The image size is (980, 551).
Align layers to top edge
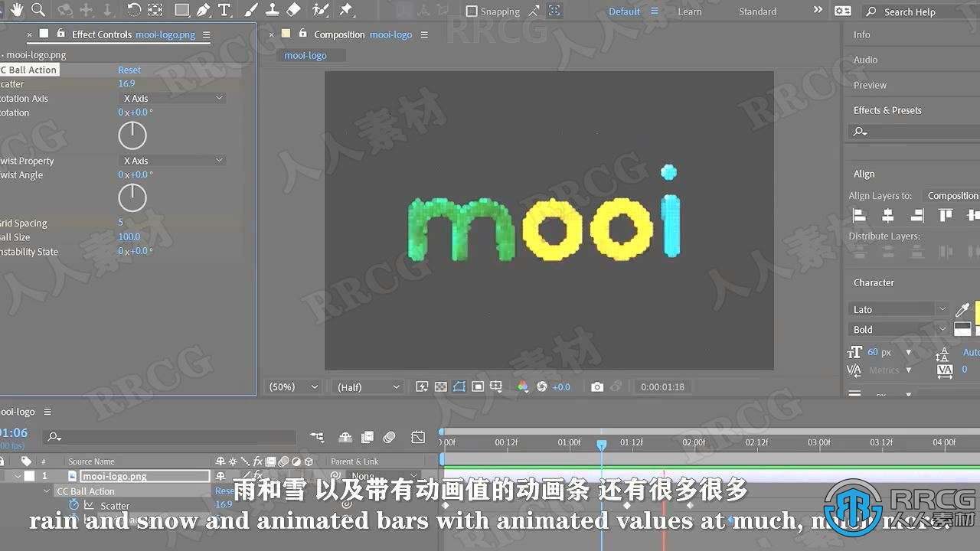tap(946, 216)
